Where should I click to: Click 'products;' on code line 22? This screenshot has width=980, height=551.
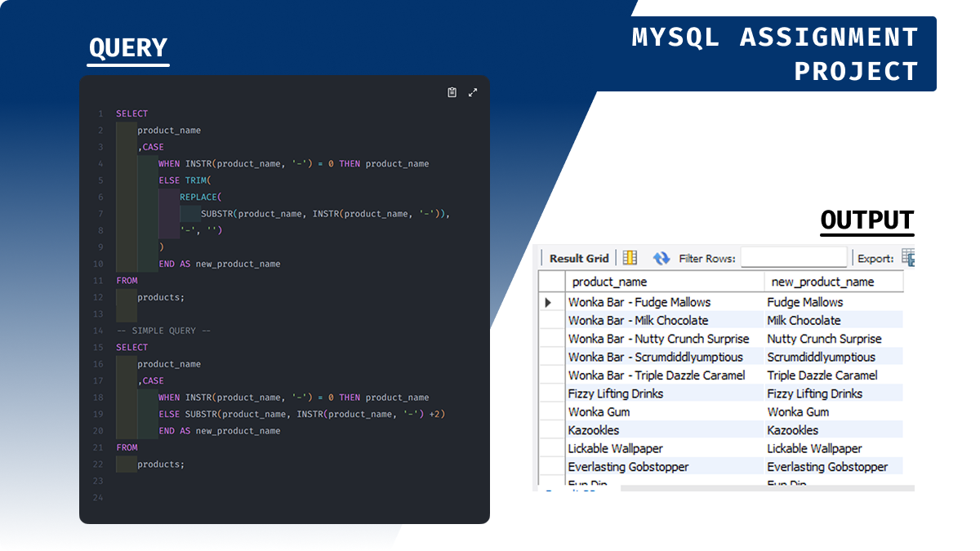click(x=161, y=464)
